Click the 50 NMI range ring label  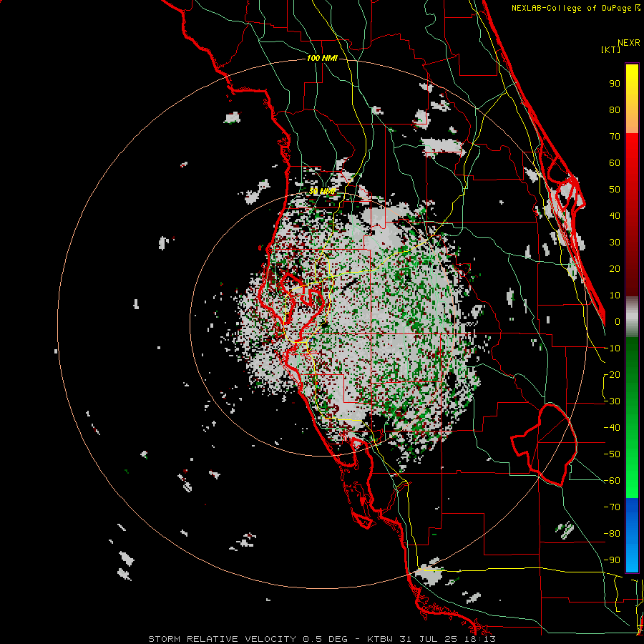point(322,191)
